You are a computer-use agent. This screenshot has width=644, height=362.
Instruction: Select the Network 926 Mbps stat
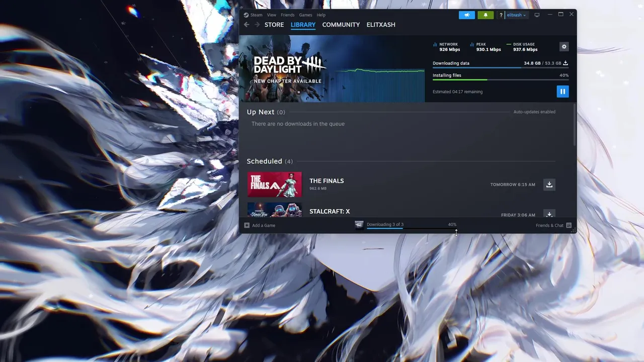pos(447,47)
